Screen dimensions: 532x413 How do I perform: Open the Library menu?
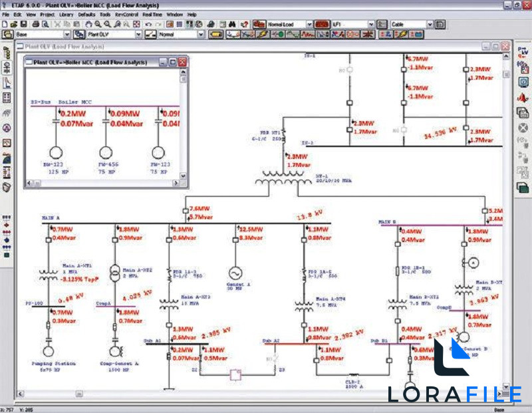click(66, 15)
